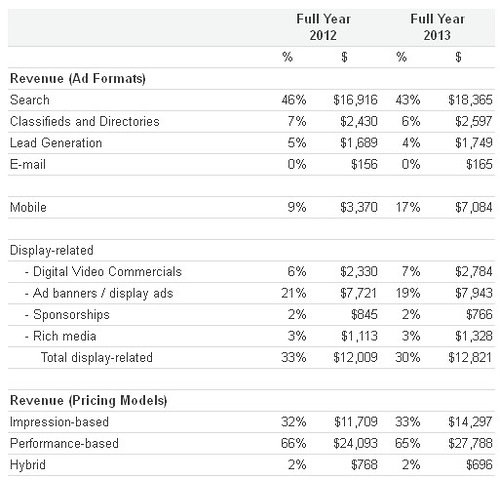
Task: Click the Mobile row label
Action: (x=28, y=207)
